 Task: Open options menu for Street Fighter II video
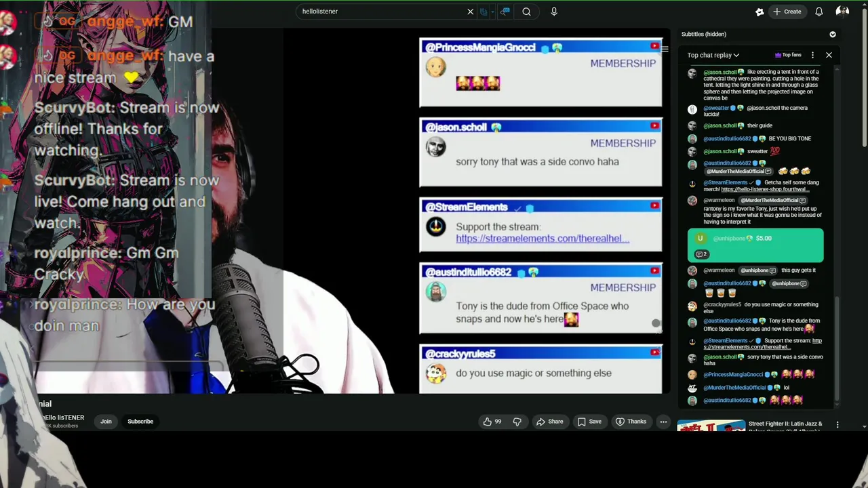pos(837,425)
